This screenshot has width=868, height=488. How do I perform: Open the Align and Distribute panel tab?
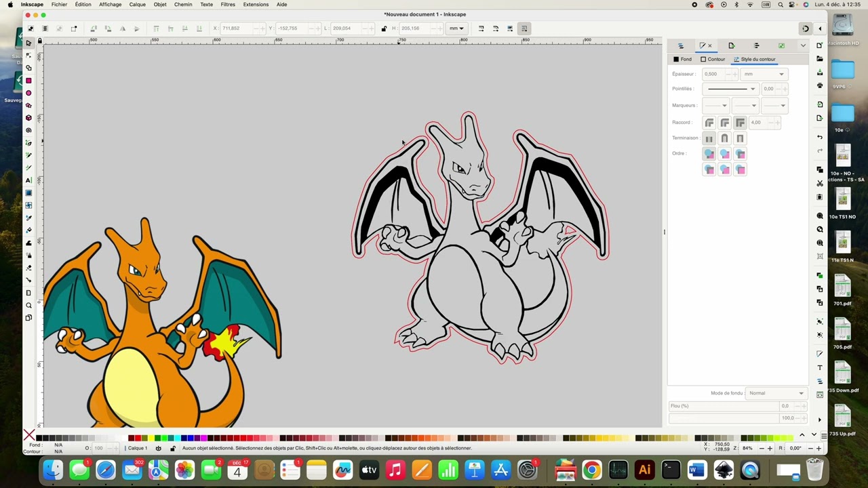click(756, 45)
